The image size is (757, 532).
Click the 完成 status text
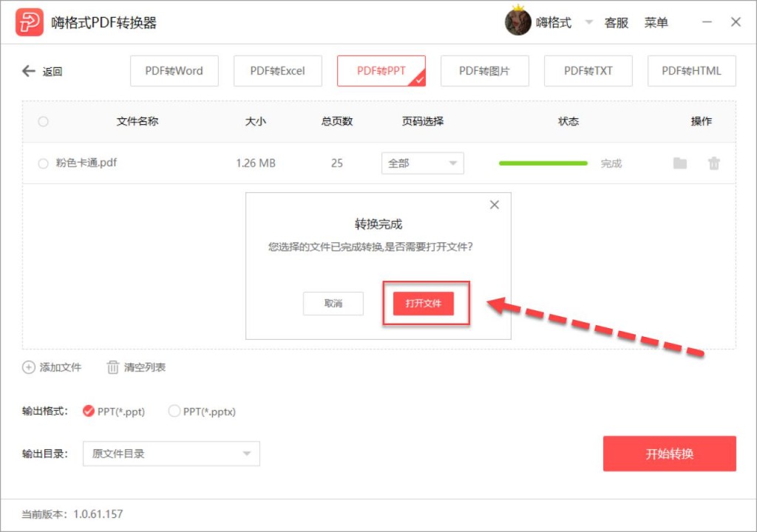(x=611, y=163)
